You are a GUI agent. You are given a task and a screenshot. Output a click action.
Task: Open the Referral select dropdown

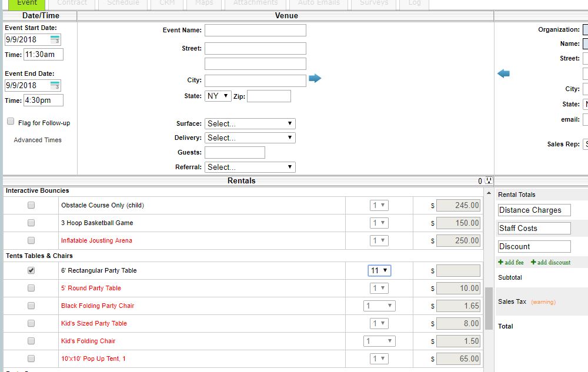pyautogui.click(x=250, y=167)
